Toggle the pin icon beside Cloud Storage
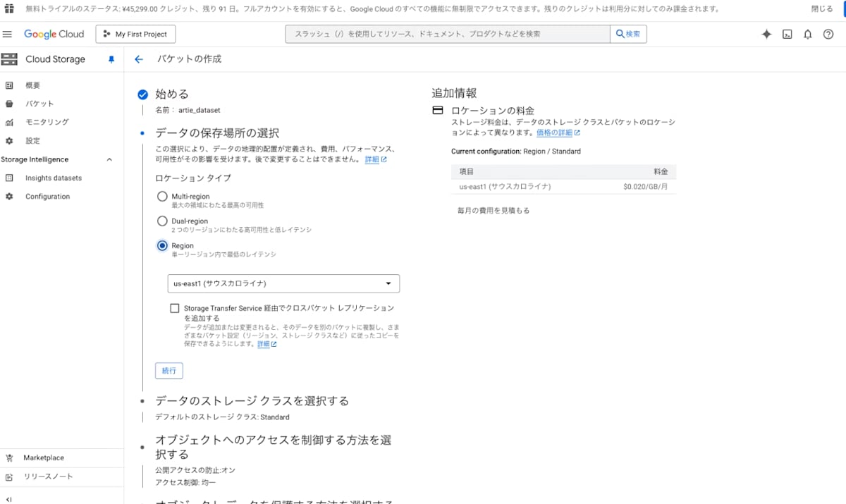 click(111, 60)
